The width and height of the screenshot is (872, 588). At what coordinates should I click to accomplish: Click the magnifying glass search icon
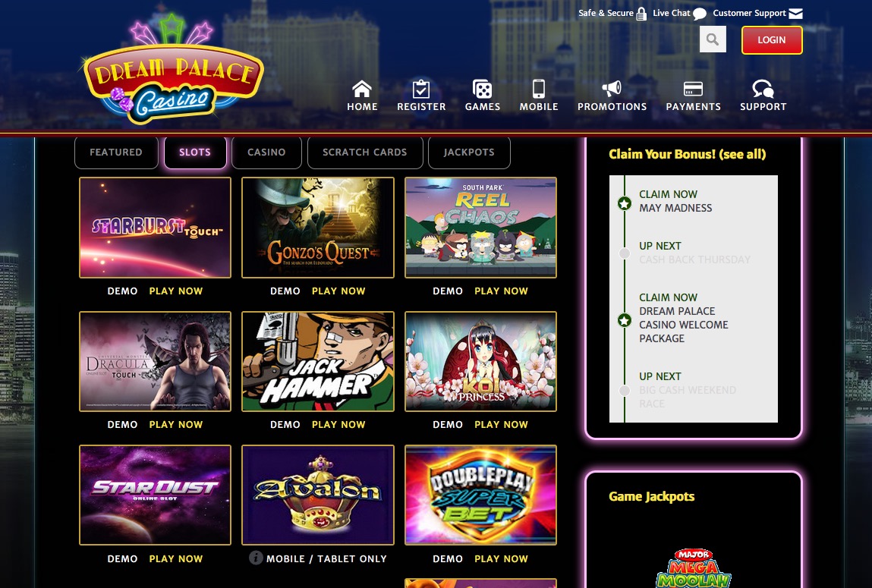click(713, 39)
